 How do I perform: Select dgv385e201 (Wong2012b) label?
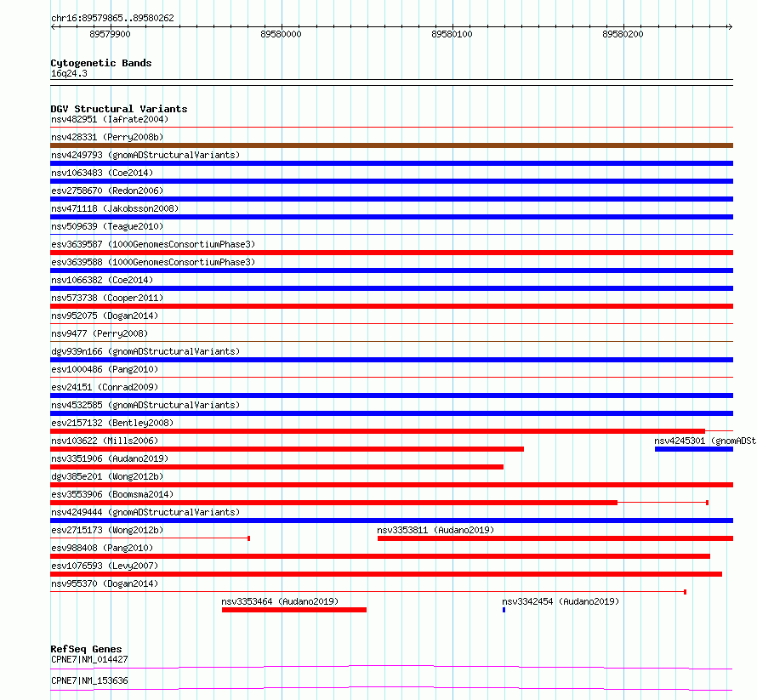tap(107, 476)
